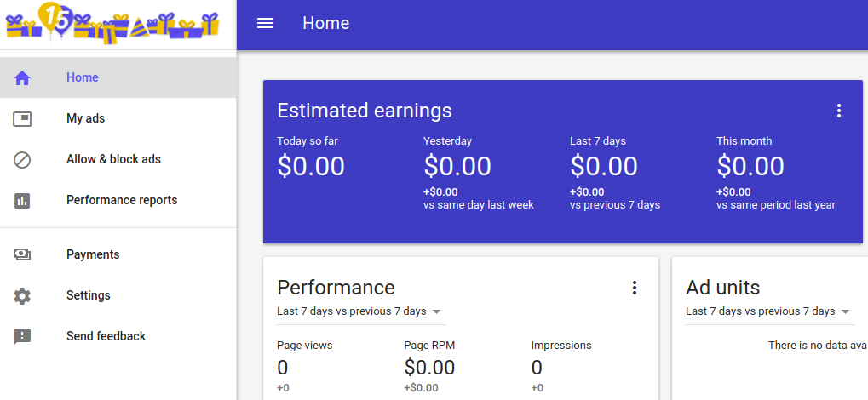Go to My ads section
The image size is (868, 400).
(x=85, y=118)
